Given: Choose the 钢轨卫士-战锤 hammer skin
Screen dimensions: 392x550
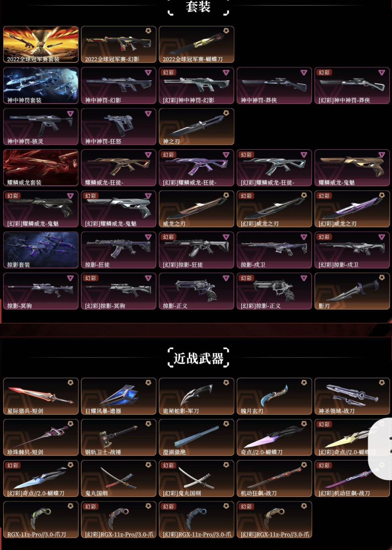Looking at the screenshot, I should (119, 438).
